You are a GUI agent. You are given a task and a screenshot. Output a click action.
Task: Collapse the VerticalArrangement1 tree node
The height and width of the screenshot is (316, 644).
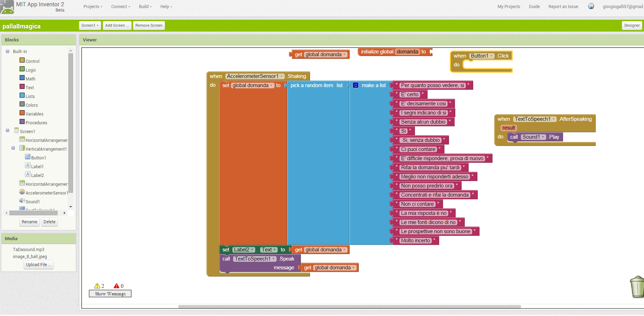click(x=13, y=148)
